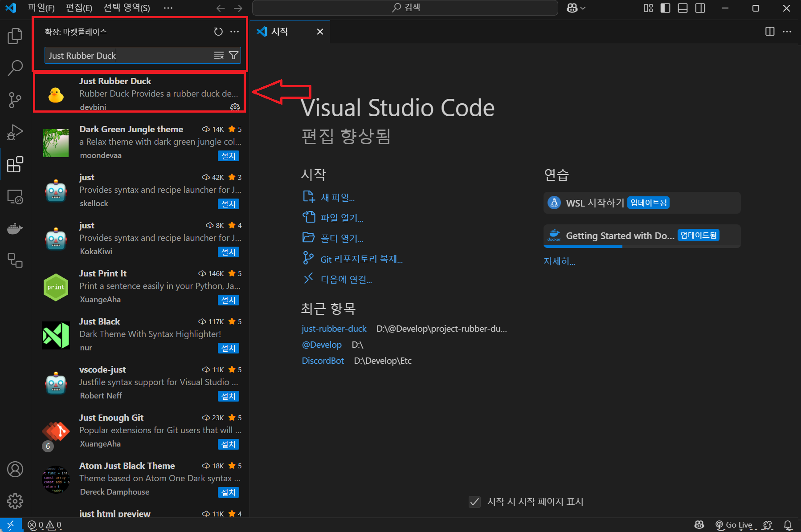This screenshot has width=801, height=532.
Task: Split the editor to the right
Action: 770,31
